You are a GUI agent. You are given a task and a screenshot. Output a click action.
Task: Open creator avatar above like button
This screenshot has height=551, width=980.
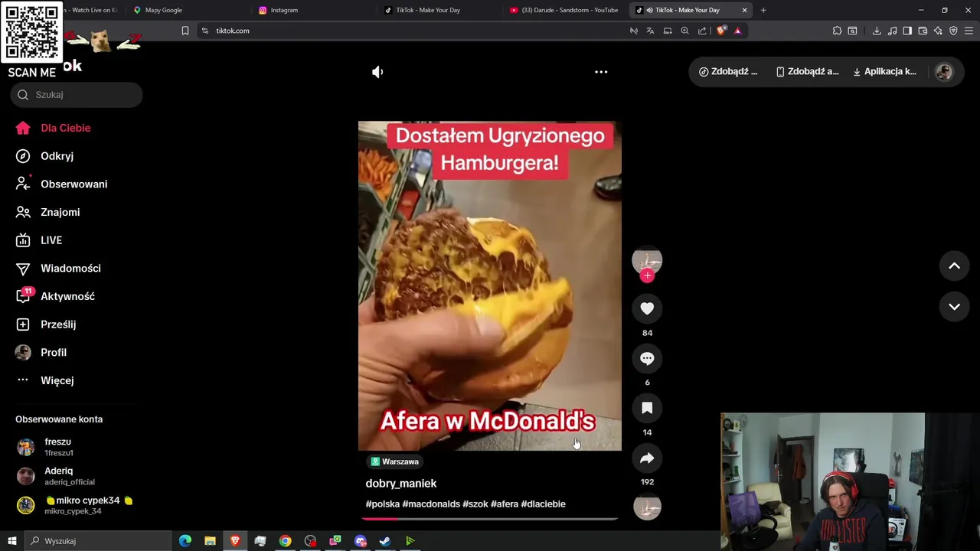pos(647,260)
